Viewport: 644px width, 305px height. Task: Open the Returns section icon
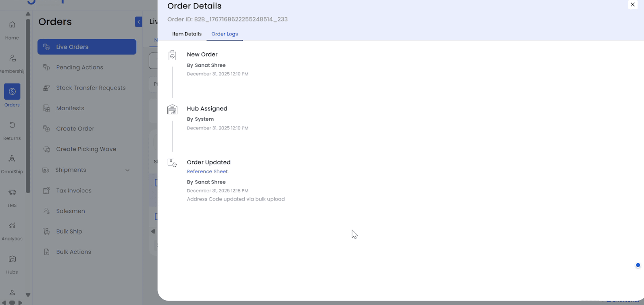point(12,125)
